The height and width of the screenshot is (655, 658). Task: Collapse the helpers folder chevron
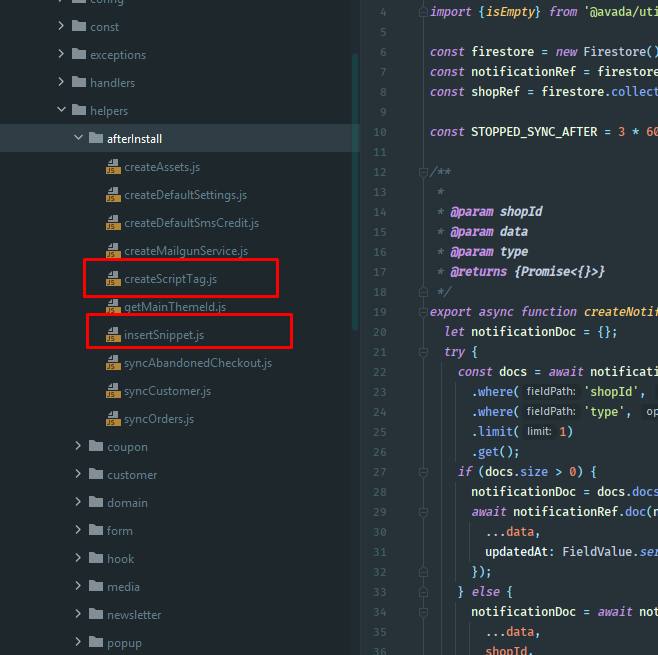tap(62, 111)
